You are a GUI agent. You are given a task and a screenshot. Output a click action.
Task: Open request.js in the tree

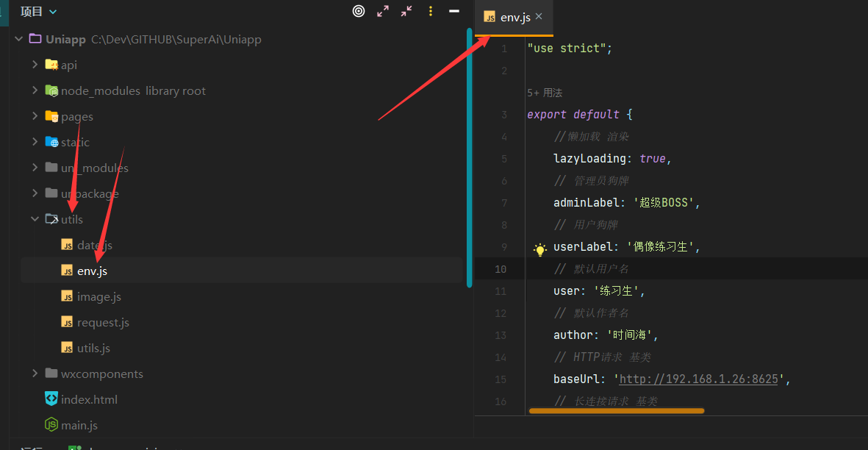point(103,323)
